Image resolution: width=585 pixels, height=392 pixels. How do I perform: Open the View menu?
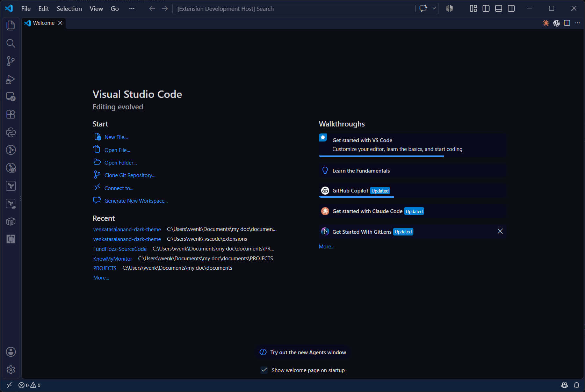96,9
